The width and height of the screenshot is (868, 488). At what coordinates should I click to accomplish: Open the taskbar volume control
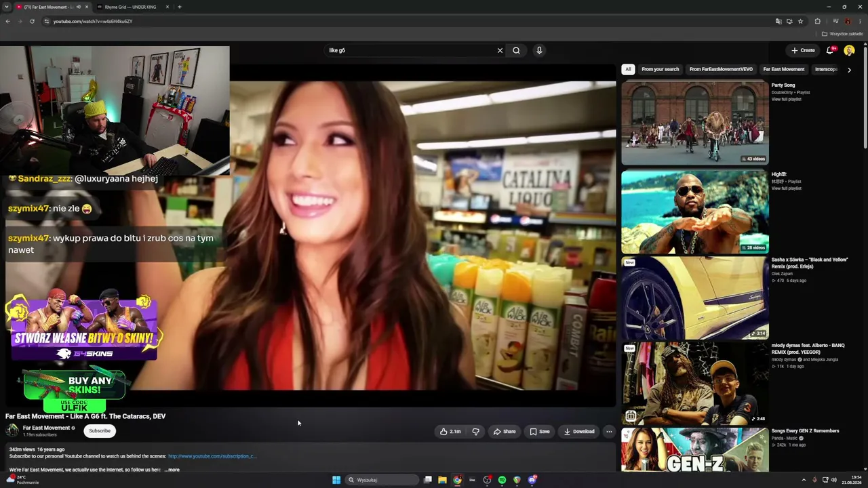click(x=833, y=480)
